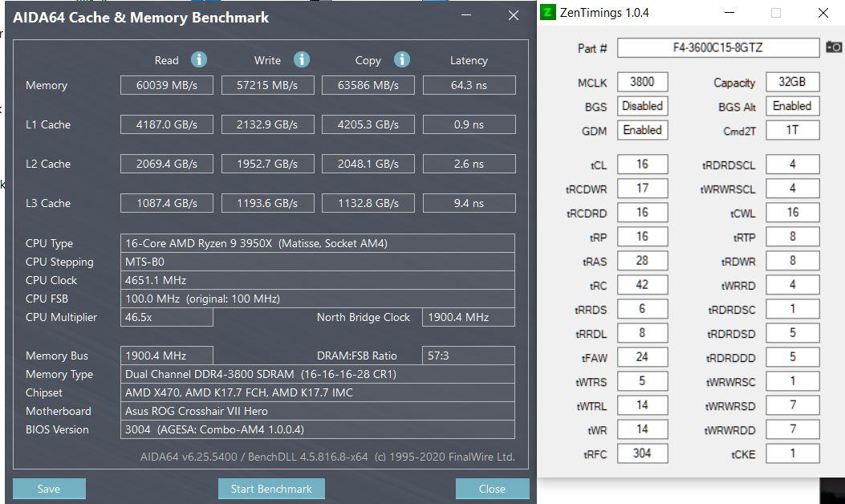
Task: Click the tRFC value 304
Action: (x=642, y=453)
